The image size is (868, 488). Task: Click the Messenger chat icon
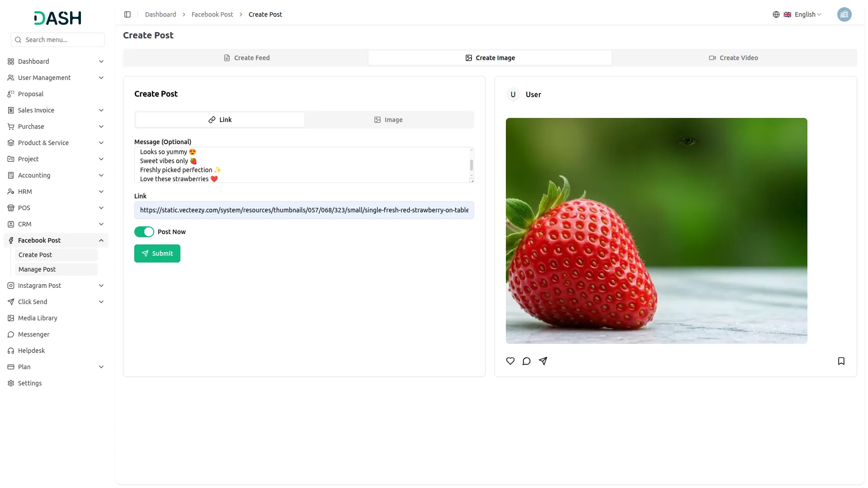click(x=11, y=334)
